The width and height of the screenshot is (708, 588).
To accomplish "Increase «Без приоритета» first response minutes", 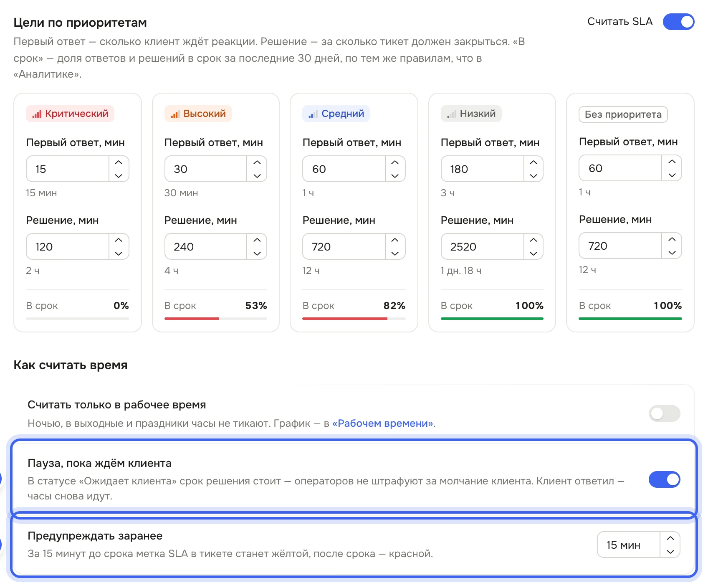I will [672, 162].
